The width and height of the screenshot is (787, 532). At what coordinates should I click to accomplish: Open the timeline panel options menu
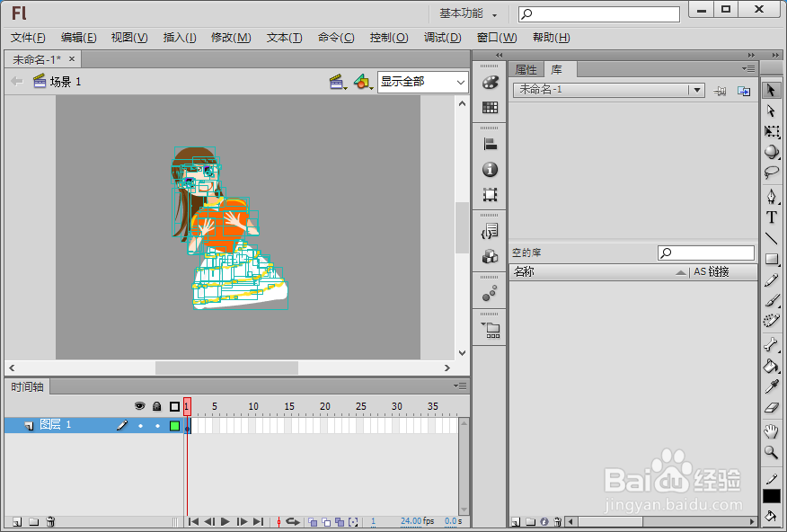[460, 386]
